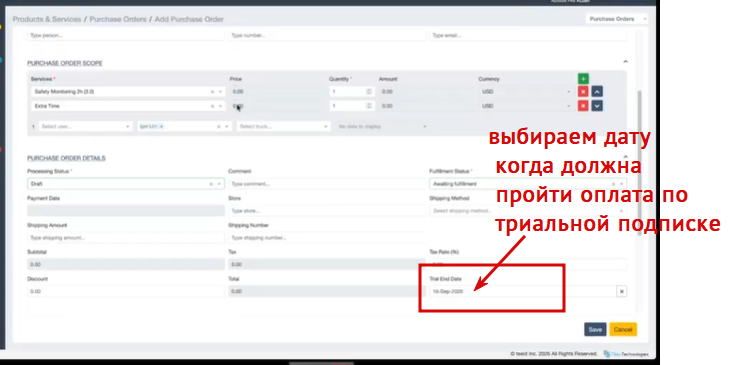Click the Price field of Extra Time row
729x365 pixels.
(277, 106)
